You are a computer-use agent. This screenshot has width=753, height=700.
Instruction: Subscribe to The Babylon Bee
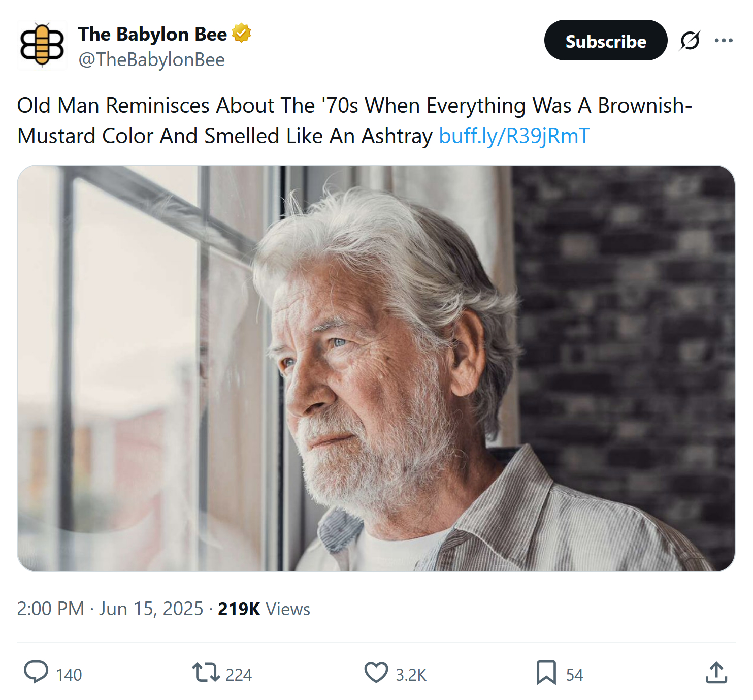[x=605, y=41]
